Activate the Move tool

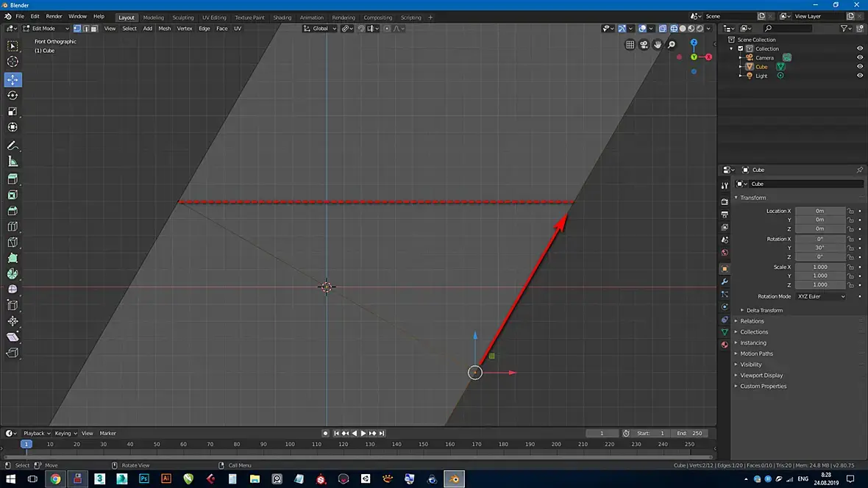(x=13, y=79)
